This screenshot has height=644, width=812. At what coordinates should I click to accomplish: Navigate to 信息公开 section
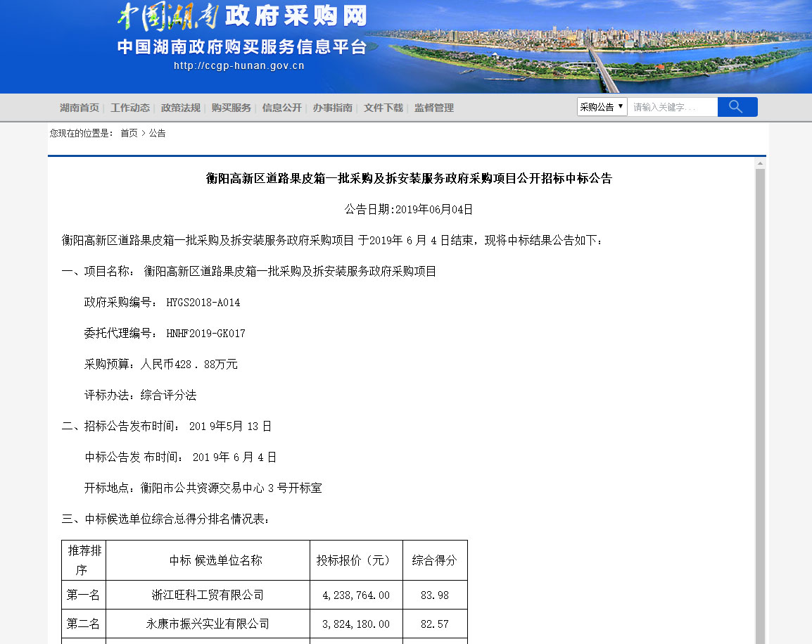[x=282, y=108]
